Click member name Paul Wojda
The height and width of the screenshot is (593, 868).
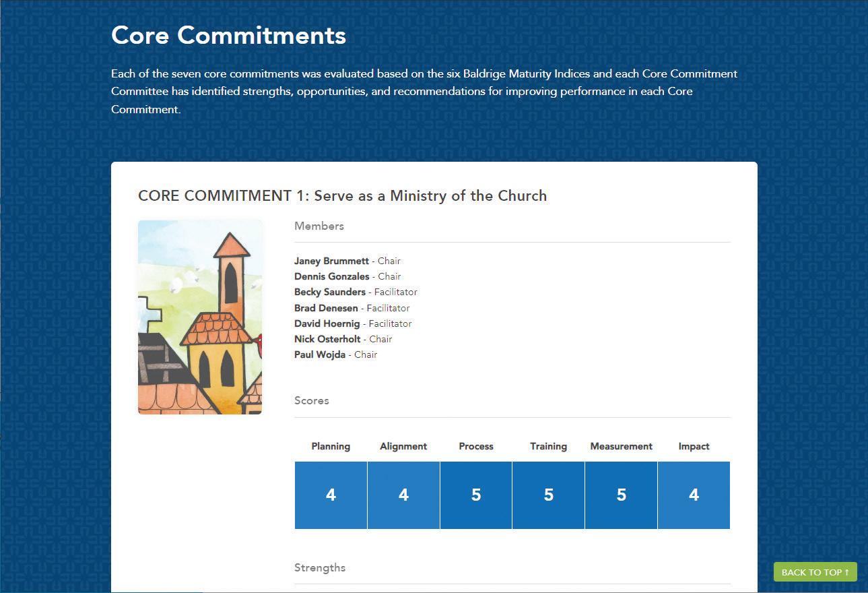pos(319,354)
